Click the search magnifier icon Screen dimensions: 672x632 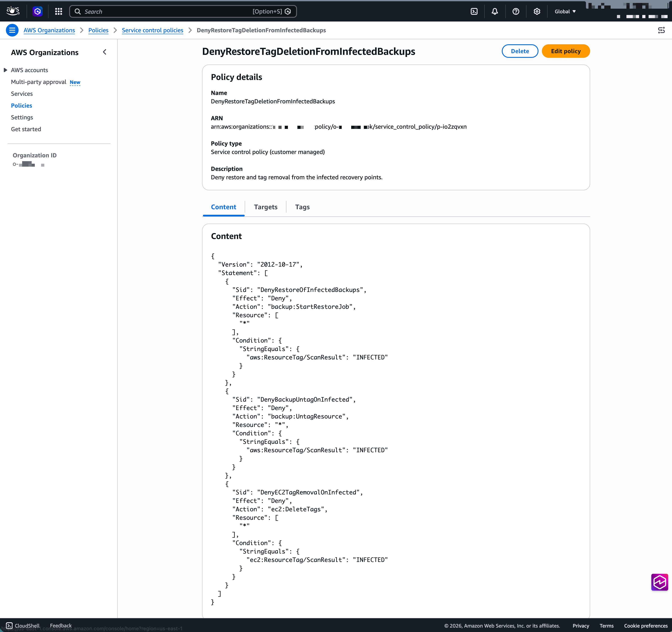77,12
